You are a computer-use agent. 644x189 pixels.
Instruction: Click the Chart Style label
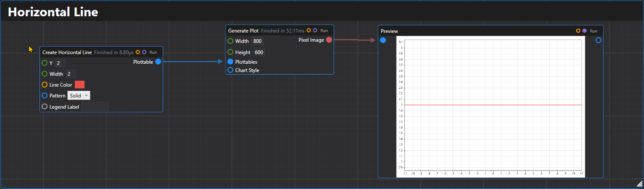point(247,70)
